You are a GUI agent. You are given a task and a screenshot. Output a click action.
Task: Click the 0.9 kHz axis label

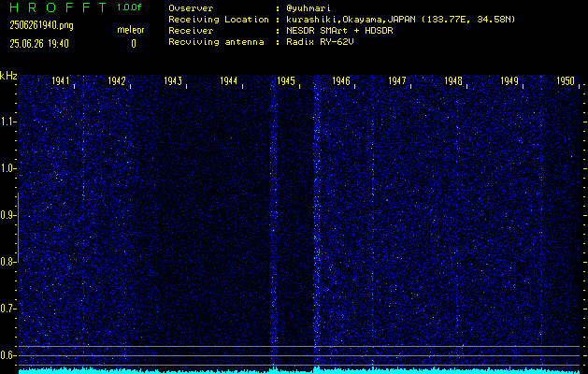(7, 215)
